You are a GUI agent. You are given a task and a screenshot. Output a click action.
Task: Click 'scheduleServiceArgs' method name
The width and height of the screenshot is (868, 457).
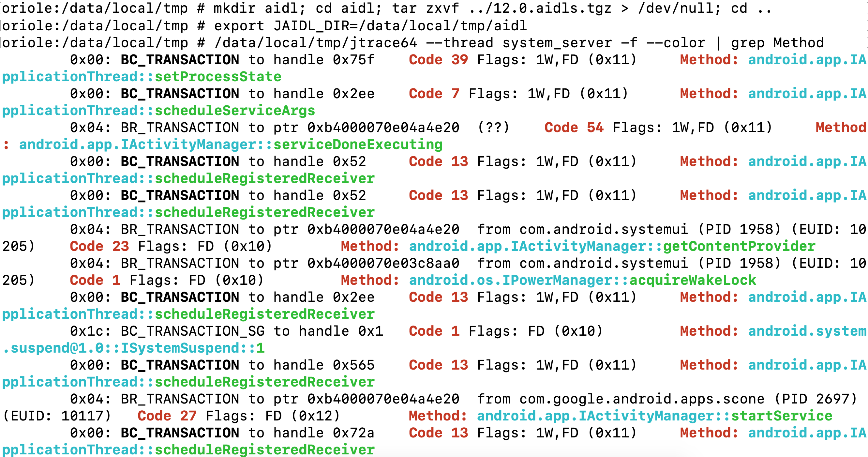(235, 111)
